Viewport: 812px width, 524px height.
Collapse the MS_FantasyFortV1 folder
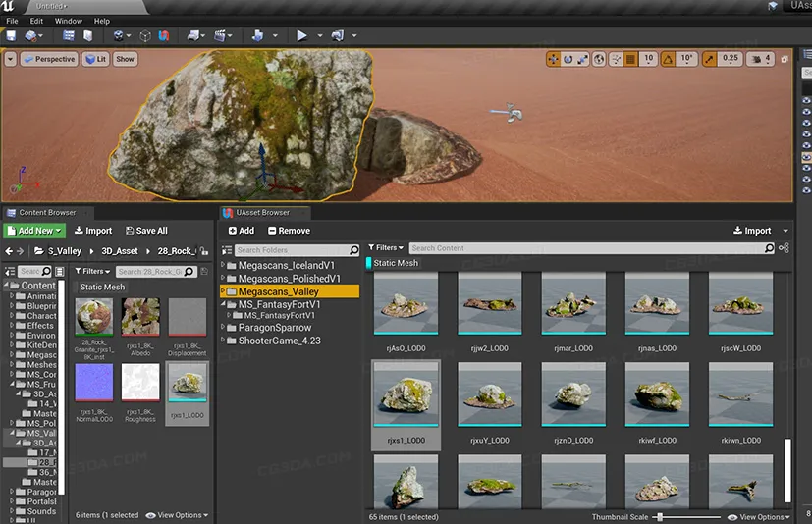point(223,304)
